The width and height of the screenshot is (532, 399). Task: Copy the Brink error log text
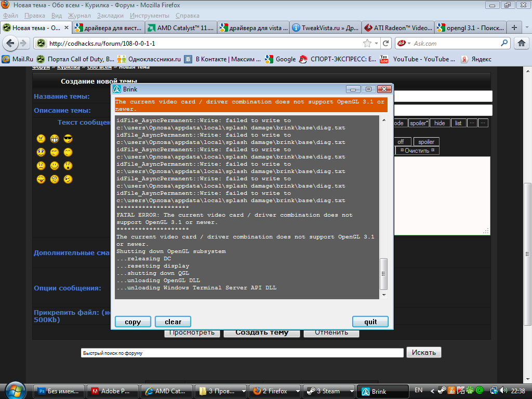[132, 322]
